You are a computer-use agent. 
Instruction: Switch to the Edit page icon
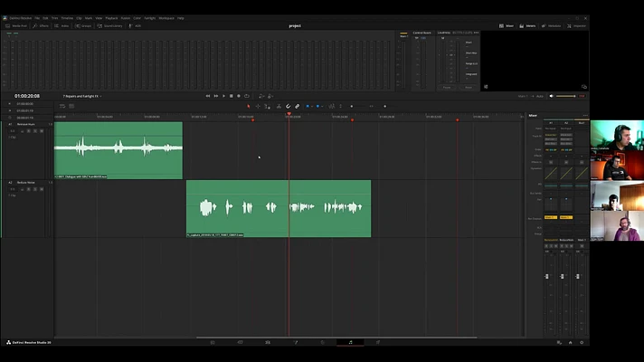pos(268,342)
